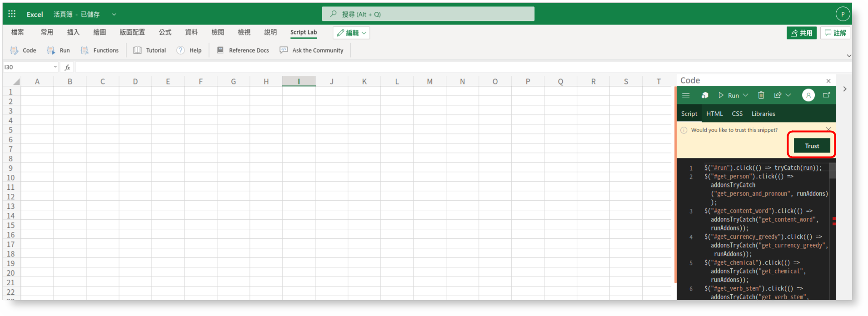Expand the side pane chevron arrow
This screenshot has height=316, width=868.
tap(845, 89)
